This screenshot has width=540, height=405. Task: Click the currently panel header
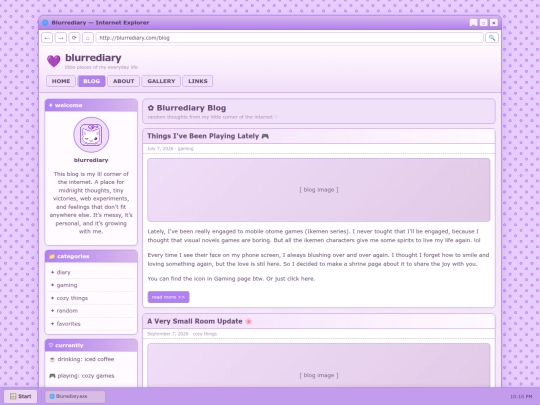coord(91,345)
